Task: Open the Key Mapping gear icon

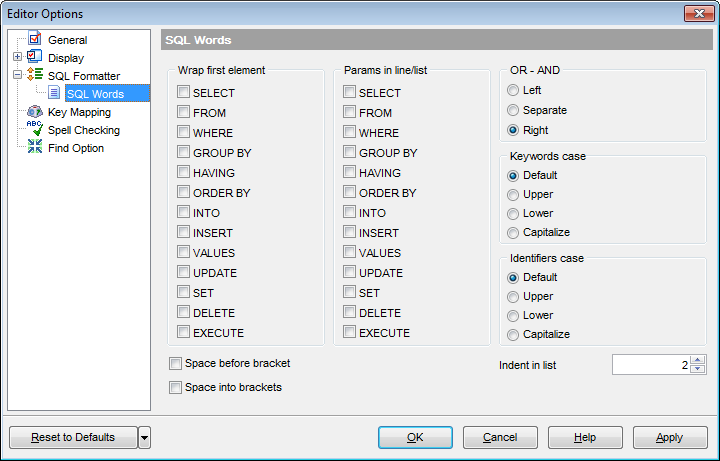Action: click(x=35, y=112)
